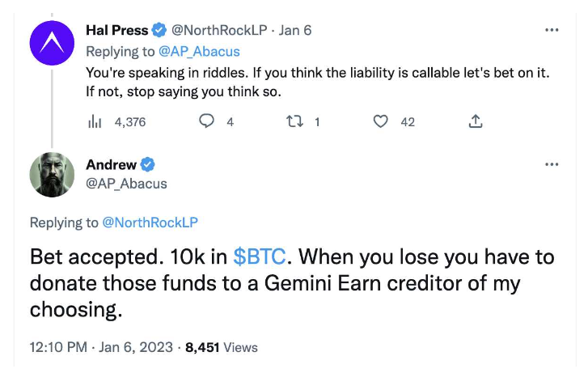
Task: Open Hal Press purple profile avatar
Action: coord(52,43)
